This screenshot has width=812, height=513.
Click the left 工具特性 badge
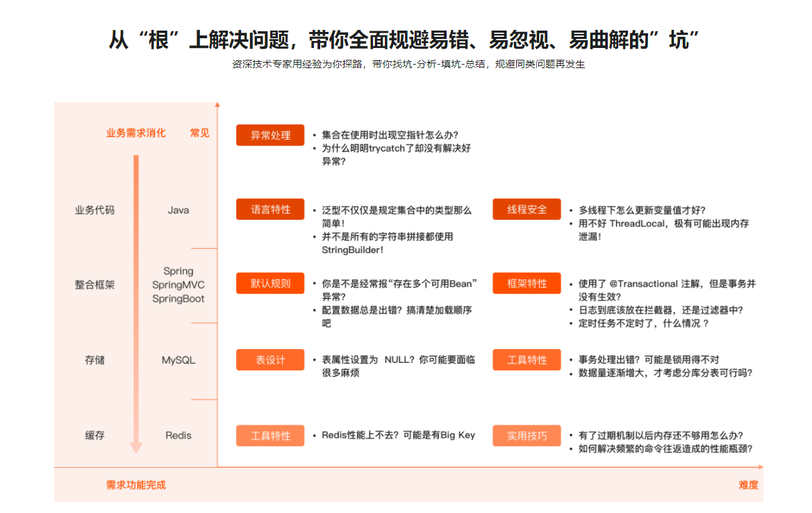270,435
